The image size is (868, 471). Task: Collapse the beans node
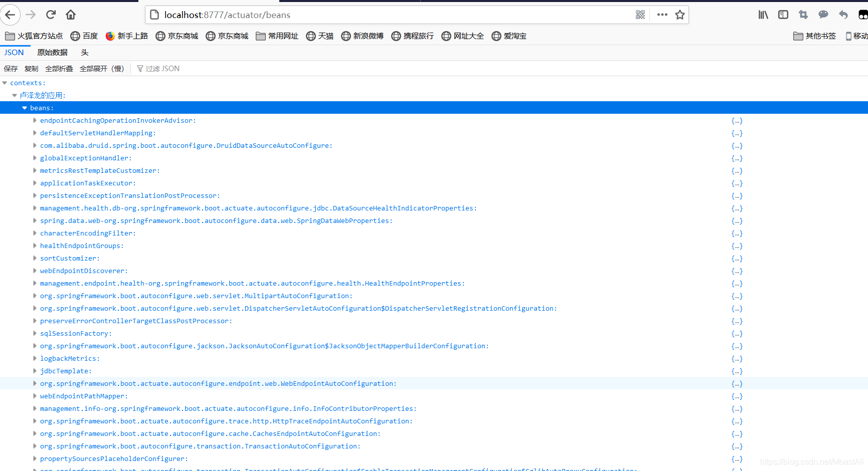click(x=25, y=108)
